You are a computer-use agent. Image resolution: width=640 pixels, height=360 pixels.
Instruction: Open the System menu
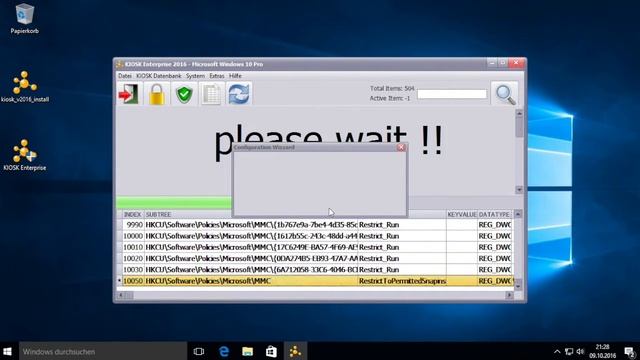(195, 76)
